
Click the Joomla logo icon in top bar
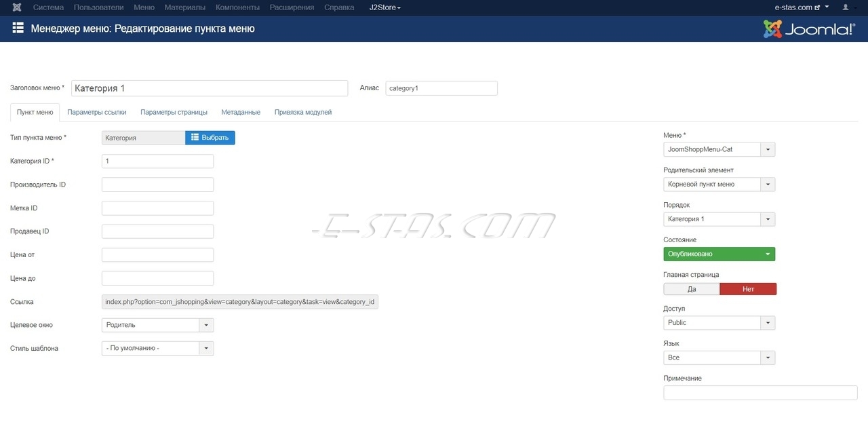(x=17, y=7)
